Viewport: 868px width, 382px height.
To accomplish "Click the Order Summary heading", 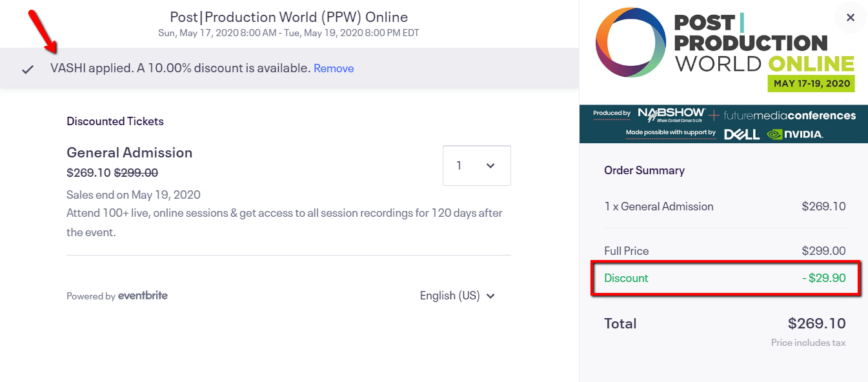I will pos(644,170).
